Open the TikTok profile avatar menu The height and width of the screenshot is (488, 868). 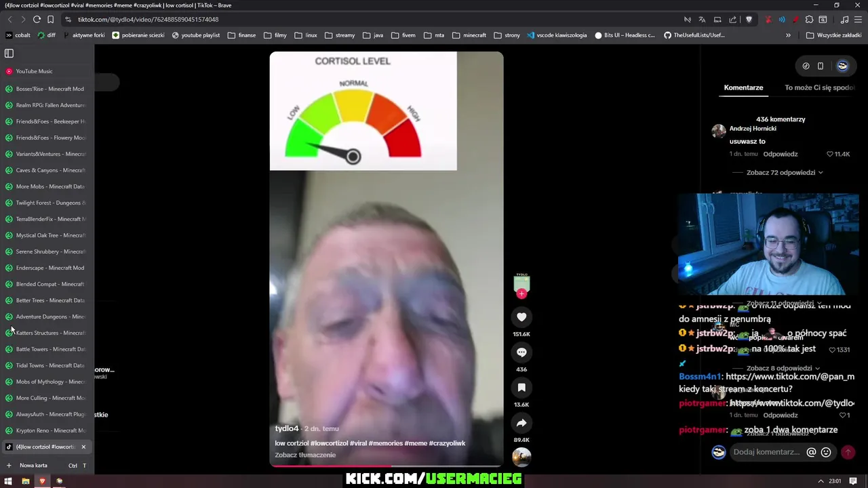[x=842, y=66]
